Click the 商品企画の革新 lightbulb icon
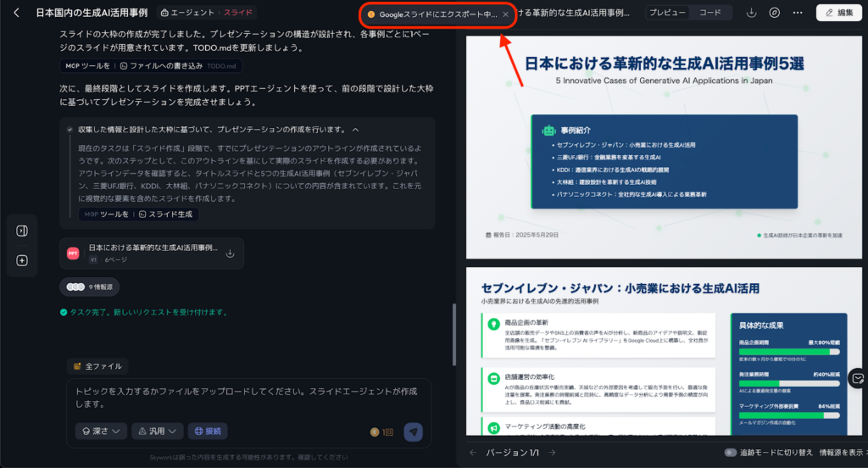 (x=493, y=324)
